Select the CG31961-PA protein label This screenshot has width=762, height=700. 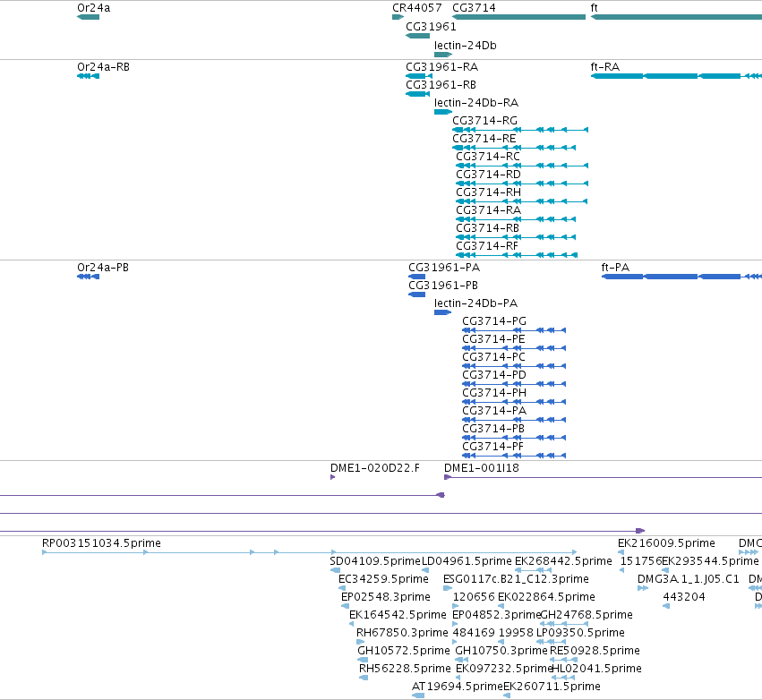coord(444,268)
